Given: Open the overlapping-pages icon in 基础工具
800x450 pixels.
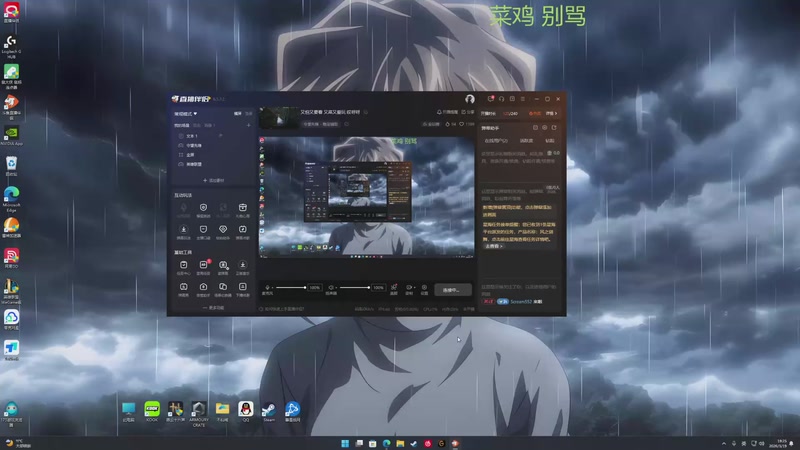Looking at the screenshot, I should point(223,289).
